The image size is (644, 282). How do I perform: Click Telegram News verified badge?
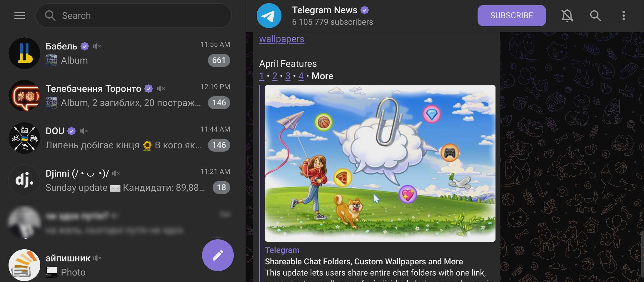click(365, 10)
